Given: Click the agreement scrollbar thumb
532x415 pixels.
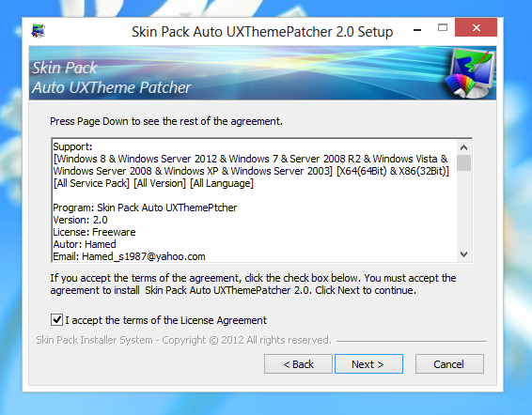Looking at the screenshot, I should tap(463, 163).
